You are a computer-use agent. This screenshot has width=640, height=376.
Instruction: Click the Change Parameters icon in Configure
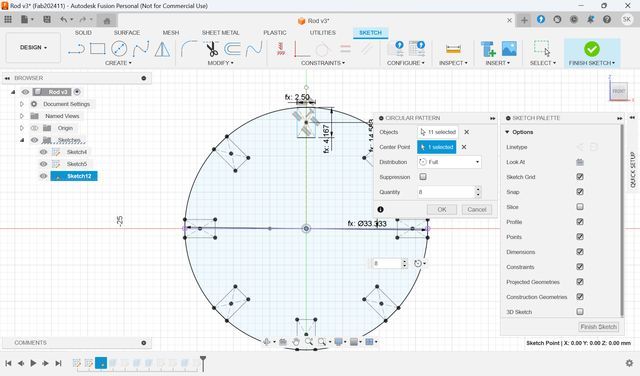417,49
